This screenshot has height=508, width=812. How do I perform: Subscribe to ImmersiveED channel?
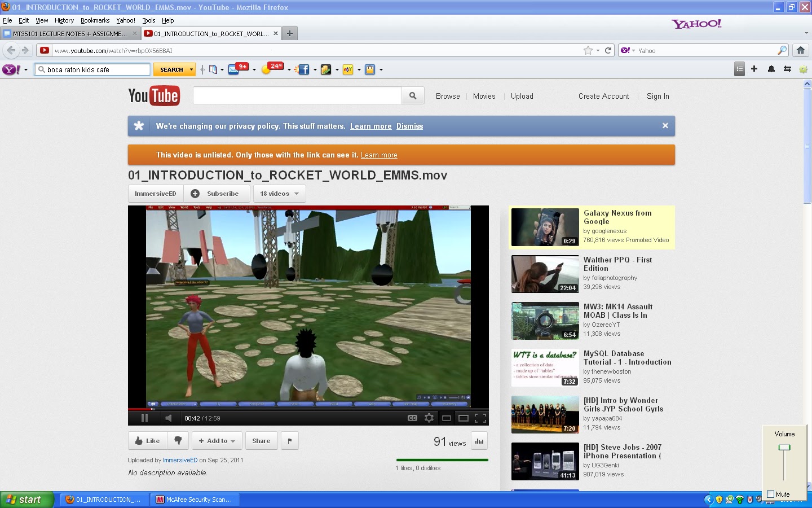click(x=217, y=194)
